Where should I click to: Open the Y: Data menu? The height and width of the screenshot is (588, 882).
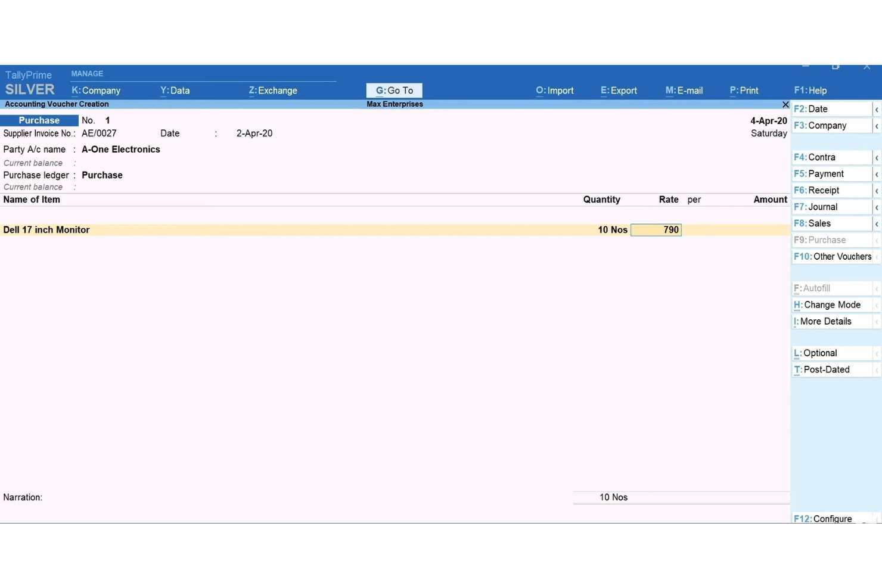coord(175,91)
